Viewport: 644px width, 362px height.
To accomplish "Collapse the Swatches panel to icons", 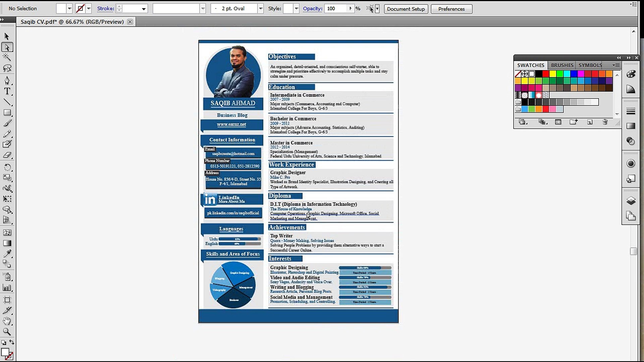I will (629, 58).
